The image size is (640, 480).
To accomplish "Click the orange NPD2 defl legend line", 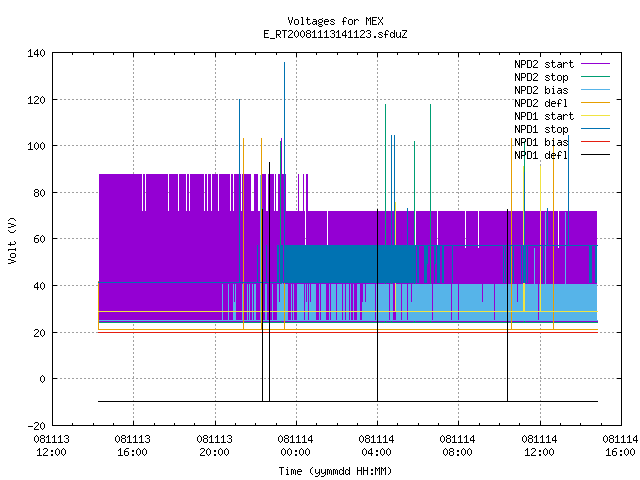I will coord(595,102).
